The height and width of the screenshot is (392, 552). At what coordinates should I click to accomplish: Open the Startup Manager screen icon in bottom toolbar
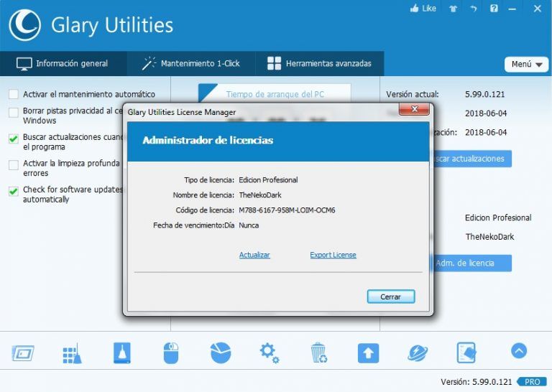click(23, 353)
